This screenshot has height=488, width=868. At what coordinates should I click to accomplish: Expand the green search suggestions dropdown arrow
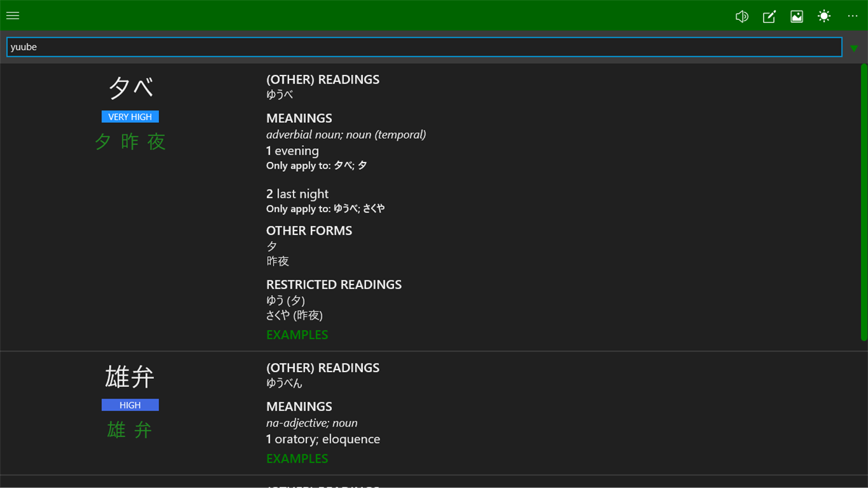[x=854, y=48]
